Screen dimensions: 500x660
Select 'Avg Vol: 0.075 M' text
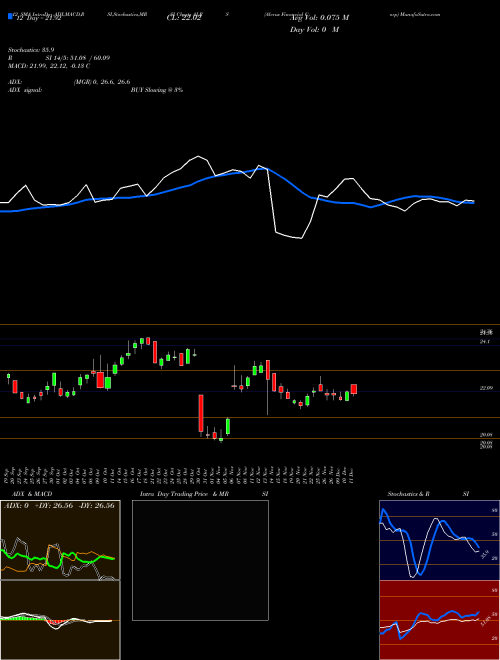(x=319, y=18)
